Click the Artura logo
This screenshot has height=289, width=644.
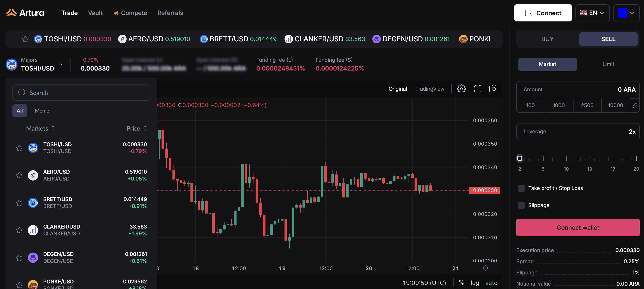pyautogui.click(x=25, y=13)
